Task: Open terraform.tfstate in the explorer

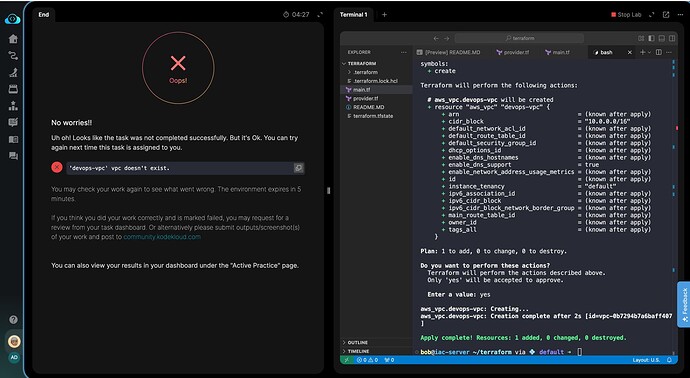Action: (x=377, y=116)
